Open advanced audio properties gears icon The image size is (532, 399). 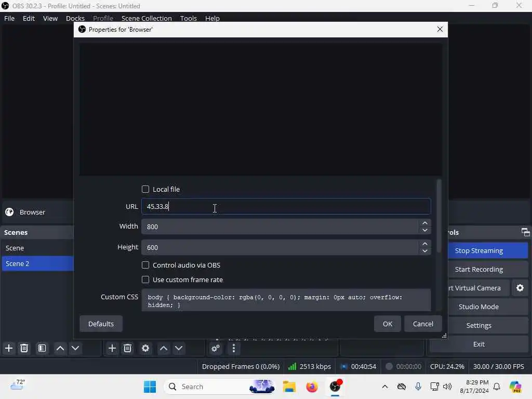pos(216,348)
